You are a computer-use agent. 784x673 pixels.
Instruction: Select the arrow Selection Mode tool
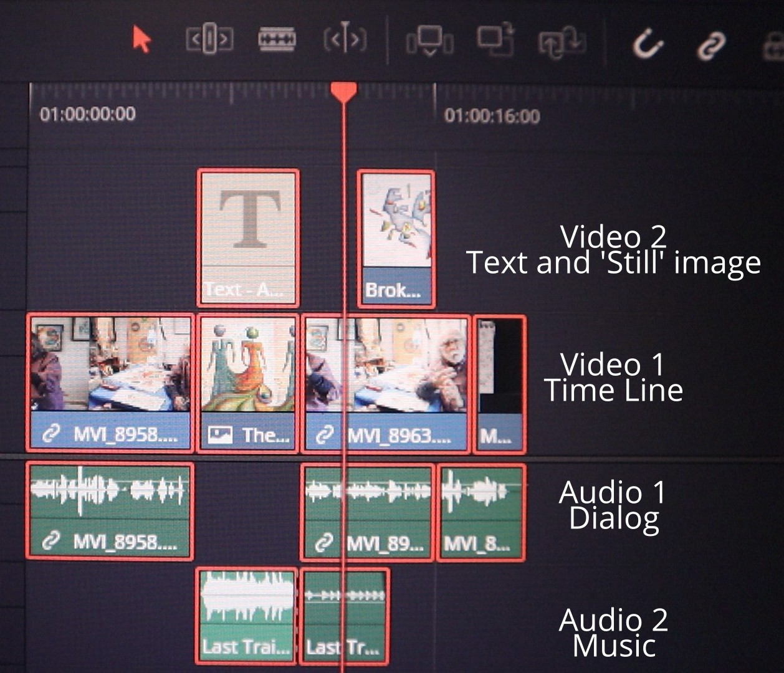(141, 40)
